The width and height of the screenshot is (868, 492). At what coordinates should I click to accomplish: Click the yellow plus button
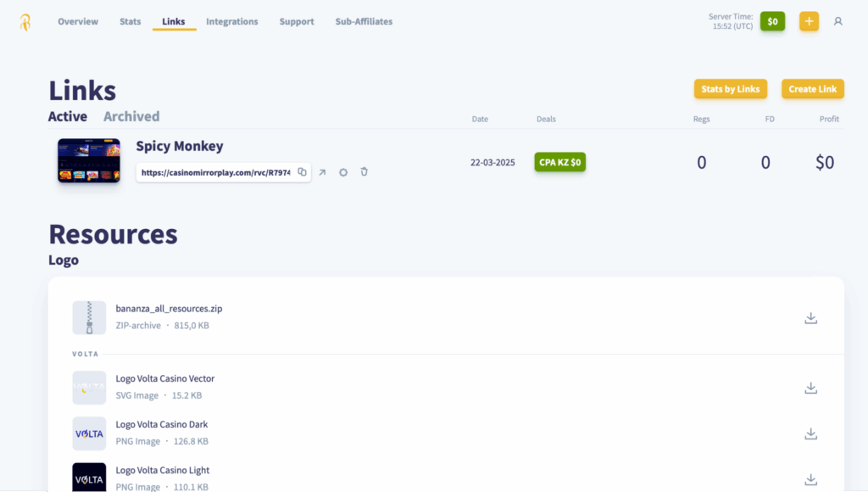click(x=809, y=21)
